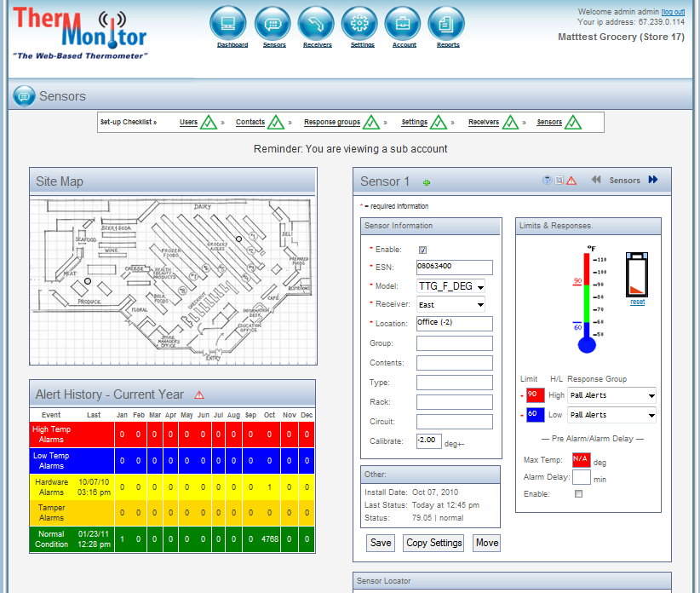Click the green plus to add sensor
700x593 pixels.
click(x=427, y=182)
